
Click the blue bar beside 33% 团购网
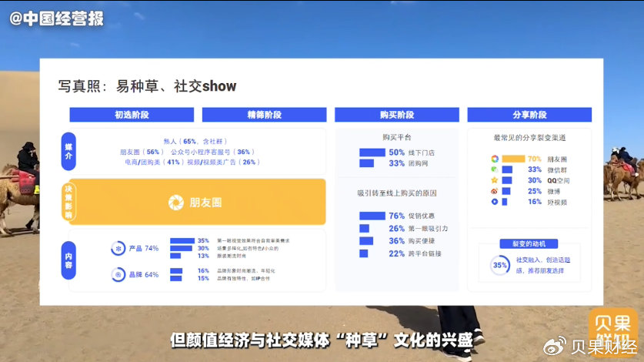(366, 163)
